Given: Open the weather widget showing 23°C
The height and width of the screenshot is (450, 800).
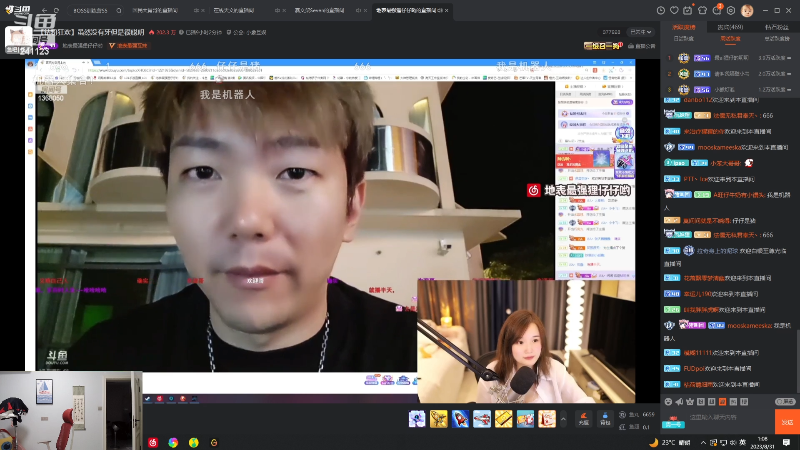Looking at the screenshot, I should [669, 442].
